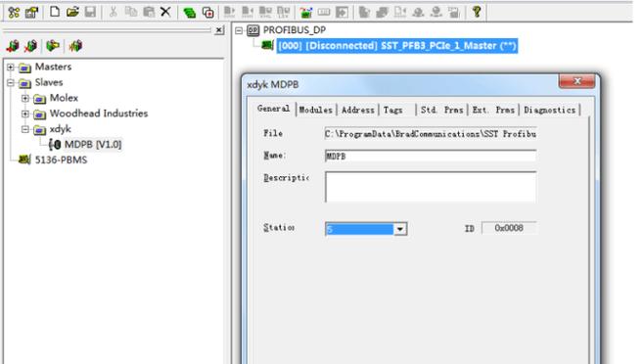The height and width of the screenshot is (364, 643).
Task: Click the ID field showing 0x0008
Action: pos(509,228)
